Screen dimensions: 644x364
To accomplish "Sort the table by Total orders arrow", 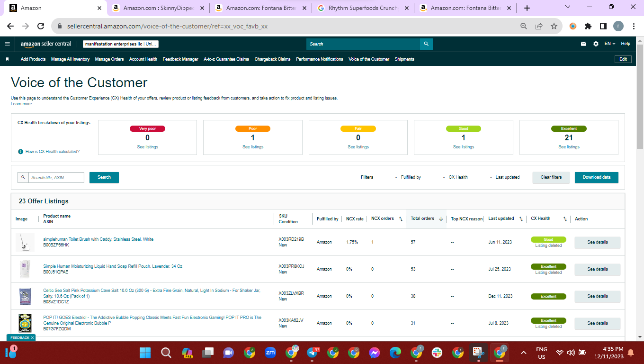I will point(441,219).
